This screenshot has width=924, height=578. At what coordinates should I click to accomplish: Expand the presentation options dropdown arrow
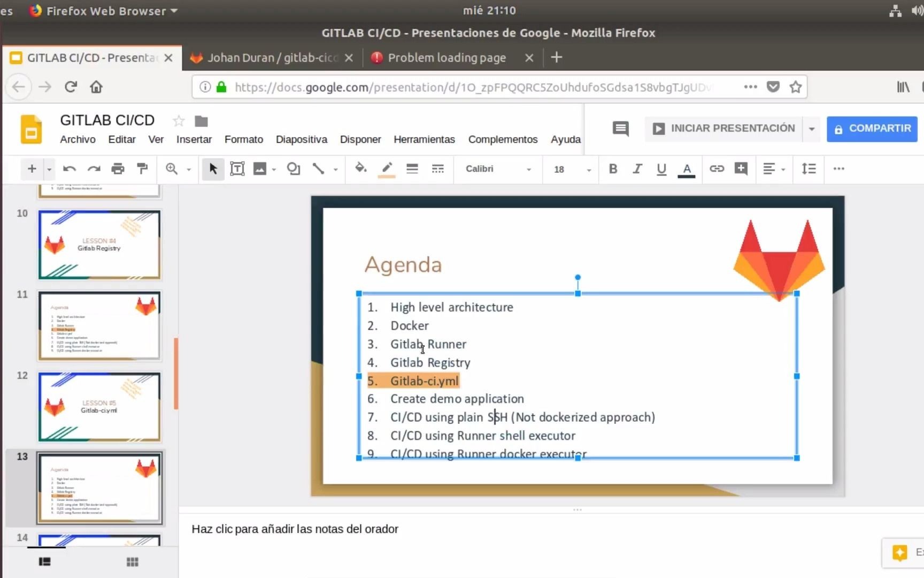(x=812, y=128)
